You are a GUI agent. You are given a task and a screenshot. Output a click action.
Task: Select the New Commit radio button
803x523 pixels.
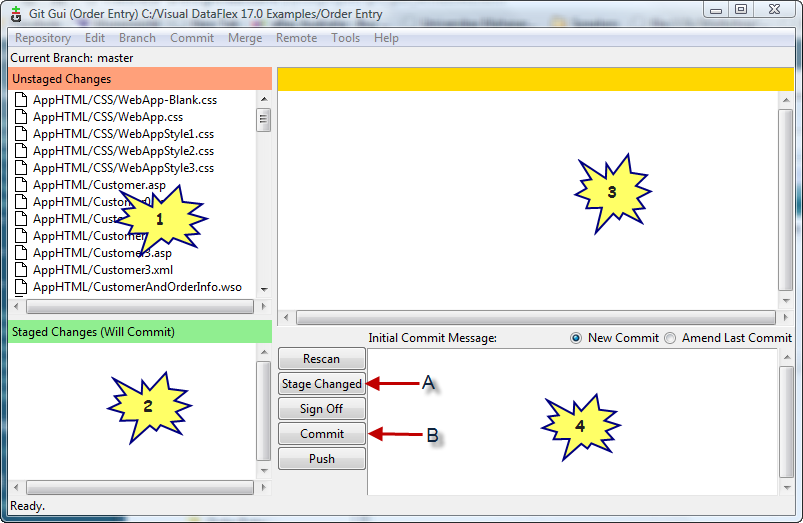click(x=576, y=338)
